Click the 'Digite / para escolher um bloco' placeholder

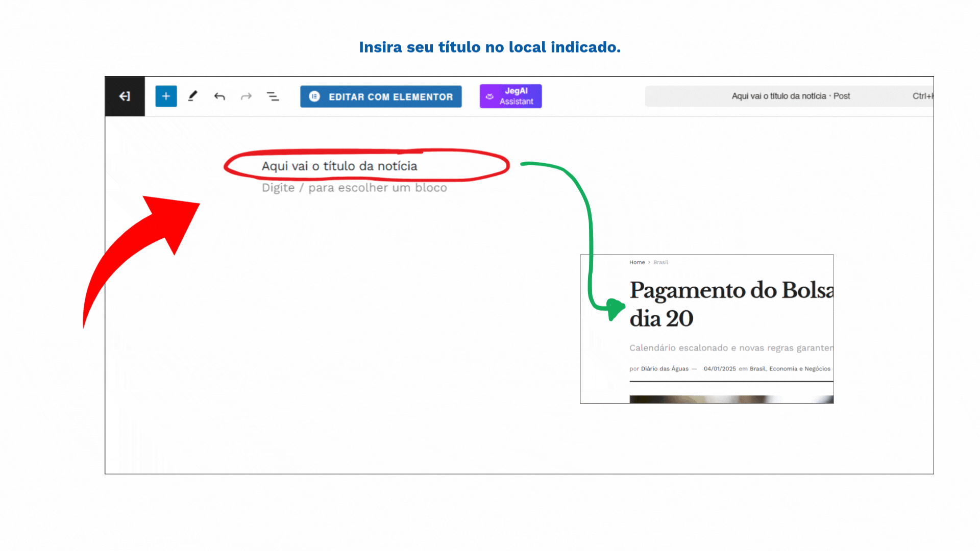coord(354,188)
